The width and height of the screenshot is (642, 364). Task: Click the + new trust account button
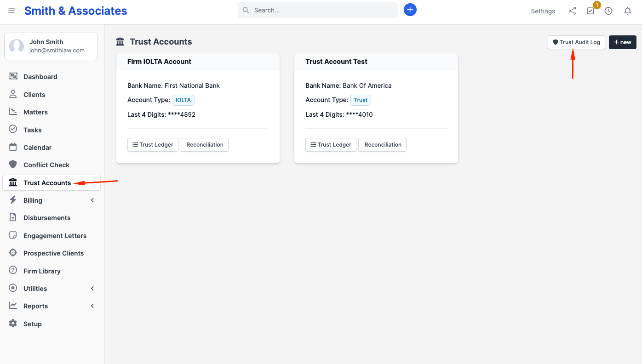tap(623, 42)
